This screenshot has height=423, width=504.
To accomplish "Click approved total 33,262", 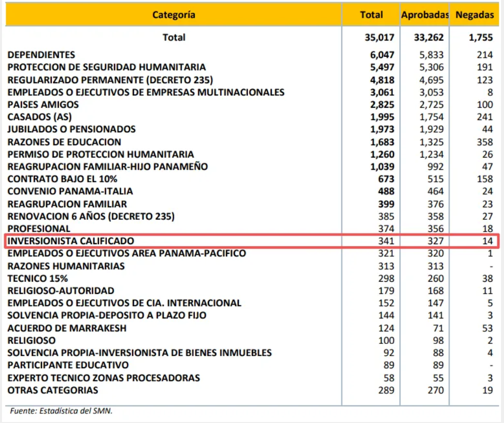I will click(428, 37).
